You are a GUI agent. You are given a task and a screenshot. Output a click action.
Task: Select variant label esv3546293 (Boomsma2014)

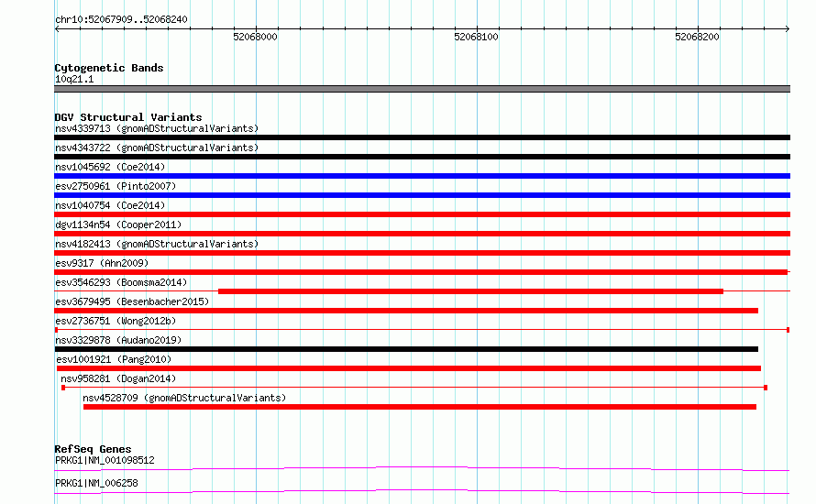121,282
